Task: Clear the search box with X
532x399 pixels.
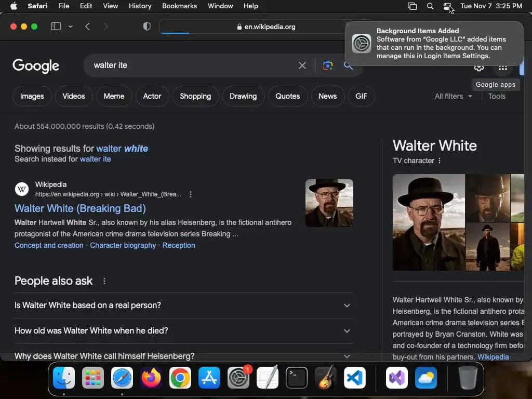Action: pyautogui.click(x=302, y=65)
